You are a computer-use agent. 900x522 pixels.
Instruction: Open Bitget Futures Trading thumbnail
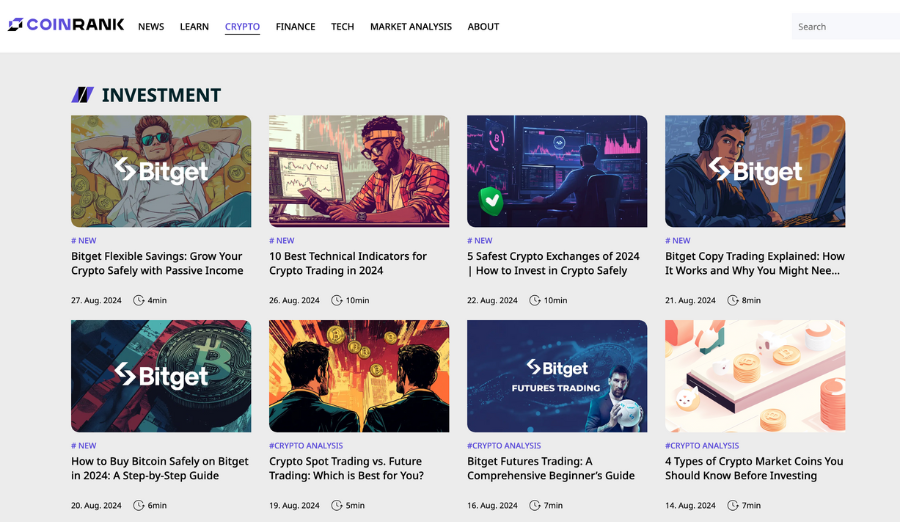tap(557, 376)
